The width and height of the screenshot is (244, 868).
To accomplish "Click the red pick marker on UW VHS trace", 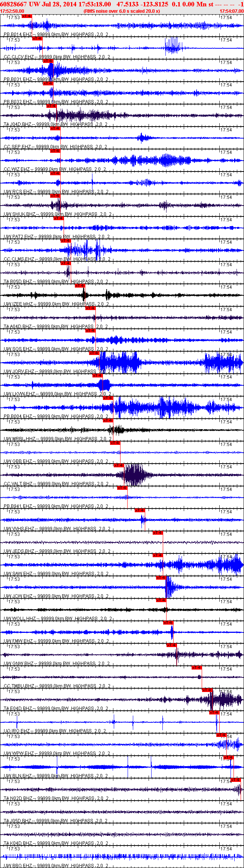I will [x=140, y=510].
